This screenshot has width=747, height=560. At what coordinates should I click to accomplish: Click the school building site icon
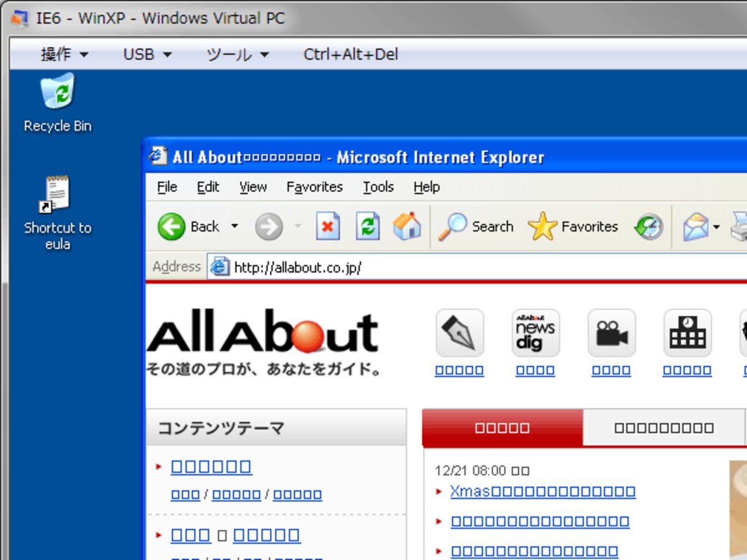(x=687, y=333)
